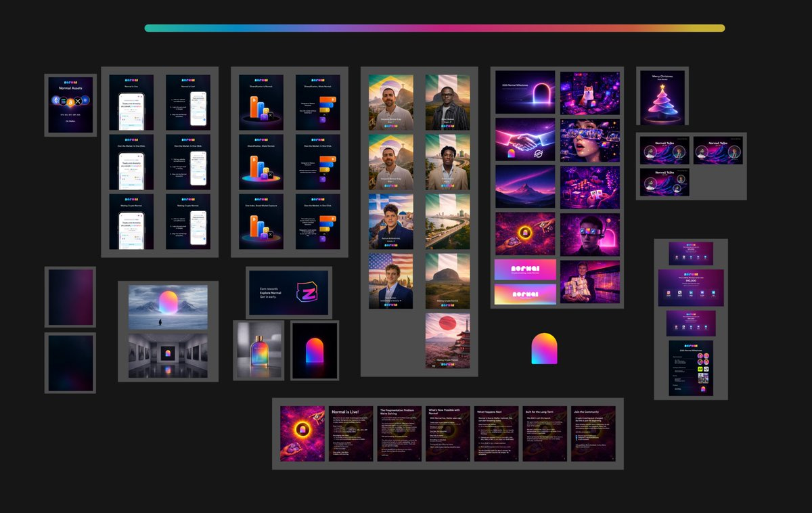
Task: Select cover slide in the seven-slide strip
Action: [x=302, y=434]
